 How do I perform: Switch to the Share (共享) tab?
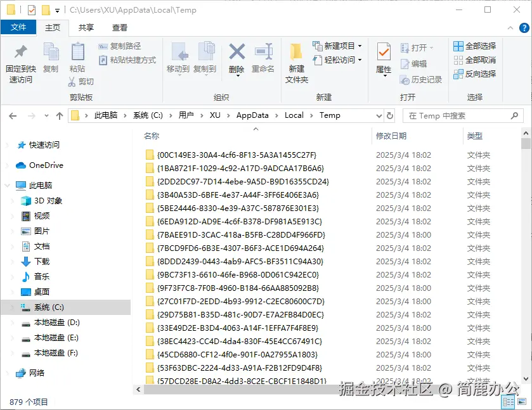86,28
